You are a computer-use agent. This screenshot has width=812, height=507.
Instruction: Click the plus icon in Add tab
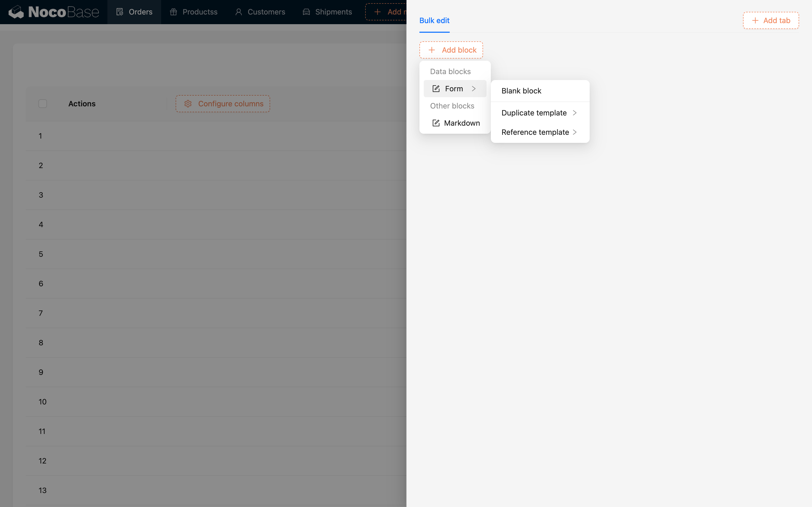coord(755,20)
